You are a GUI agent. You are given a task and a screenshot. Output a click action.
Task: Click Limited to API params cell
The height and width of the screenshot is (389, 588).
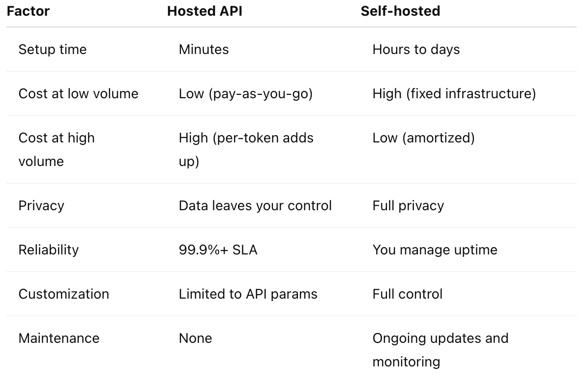248,294
